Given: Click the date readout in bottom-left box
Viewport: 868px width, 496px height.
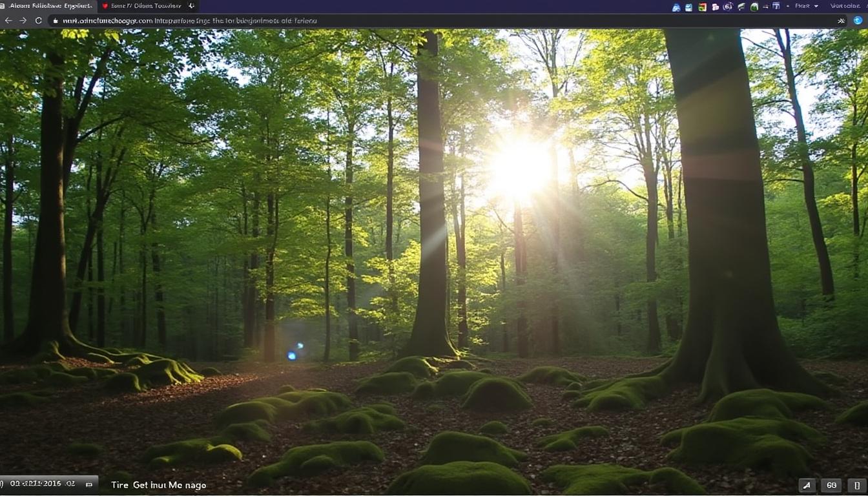Looking at the screenshot, I should coord(43,484).
